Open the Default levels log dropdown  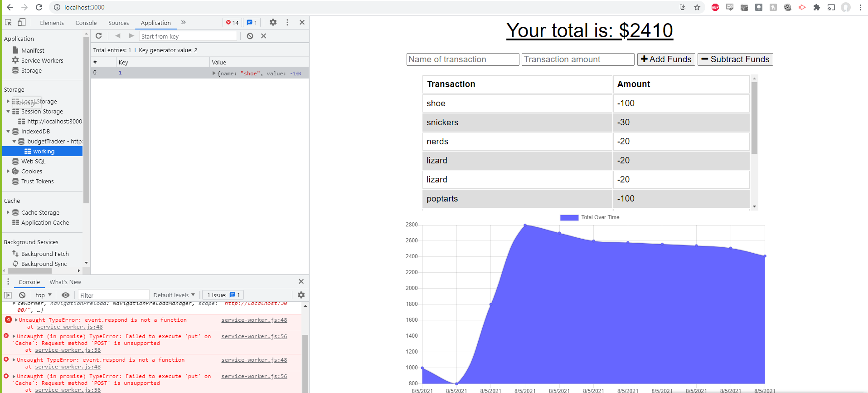pyautogui.click(x=174, y=295)
